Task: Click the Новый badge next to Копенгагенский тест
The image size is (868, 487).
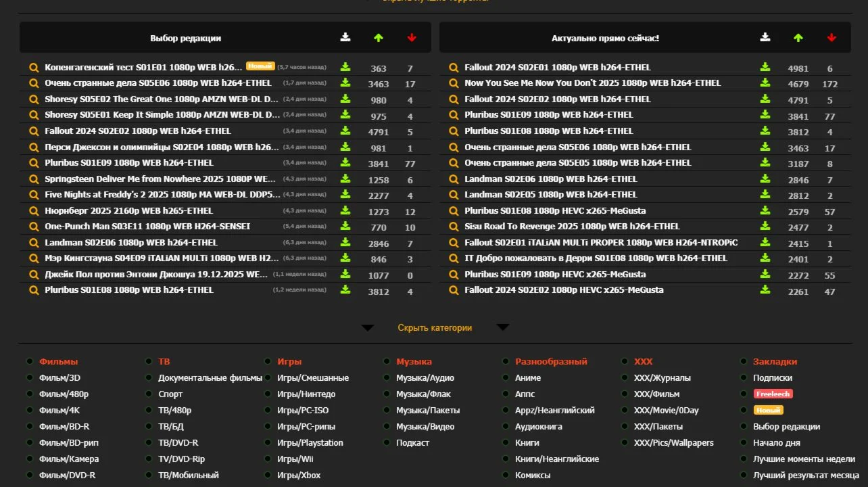Action: [258, 66]
